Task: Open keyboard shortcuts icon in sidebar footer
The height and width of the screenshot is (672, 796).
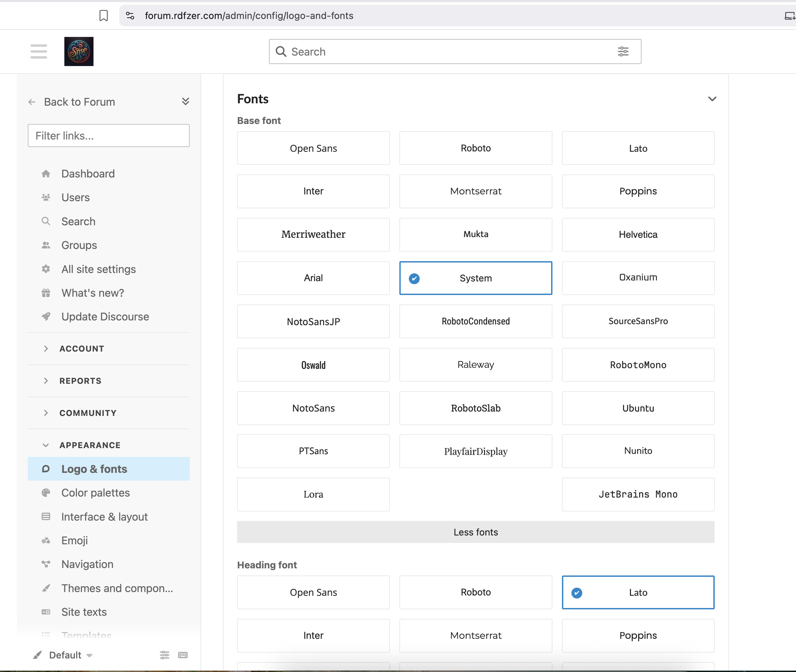Action: pos(183,655)
